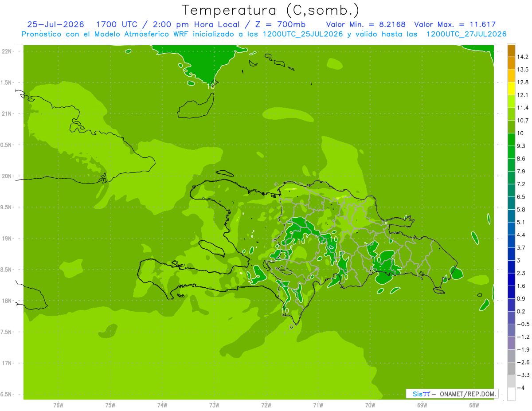The image size is (532, 411).
Task: Click the "8.6" color scale value
Action: coord(522,159)
